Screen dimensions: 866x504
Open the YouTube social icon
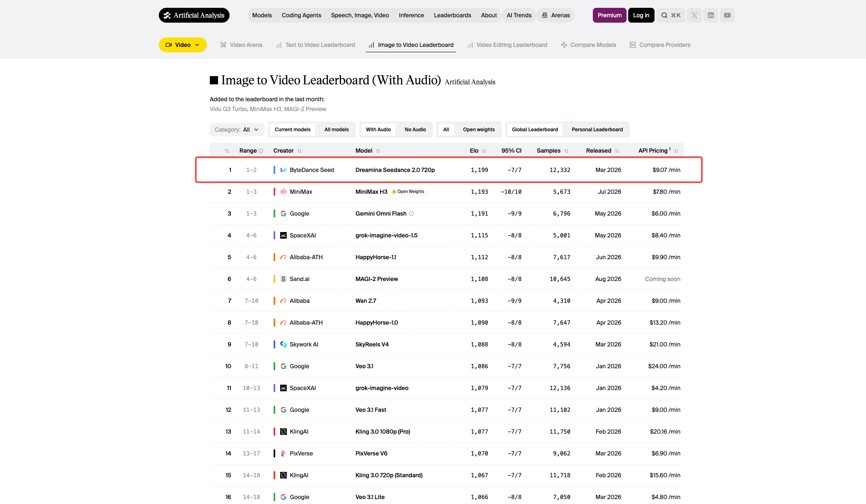pyautogui.click(x=727, y=15)
